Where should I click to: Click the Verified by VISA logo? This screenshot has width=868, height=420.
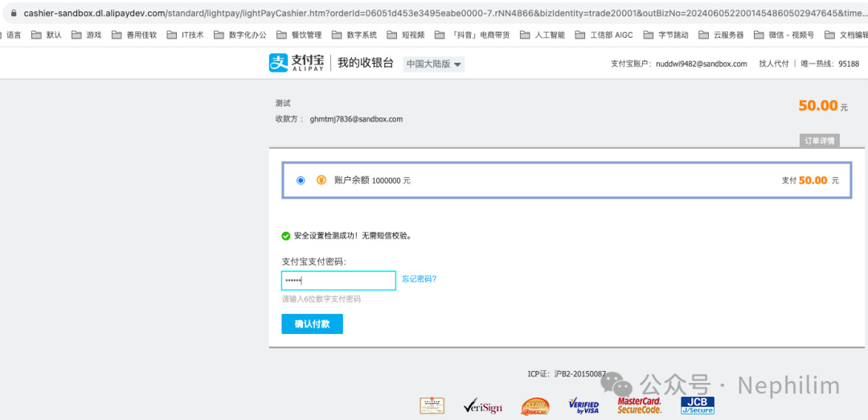coord(583,406)
